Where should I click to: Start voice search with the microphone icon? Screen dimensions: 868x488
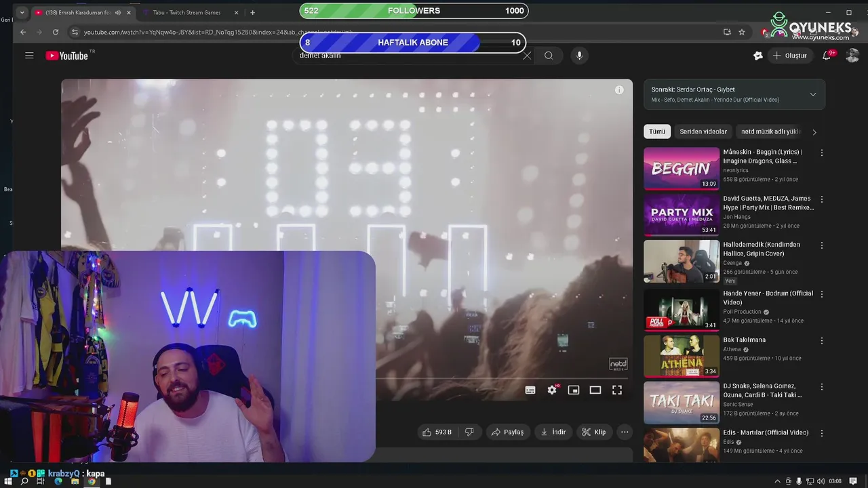(x=579, y=56)
